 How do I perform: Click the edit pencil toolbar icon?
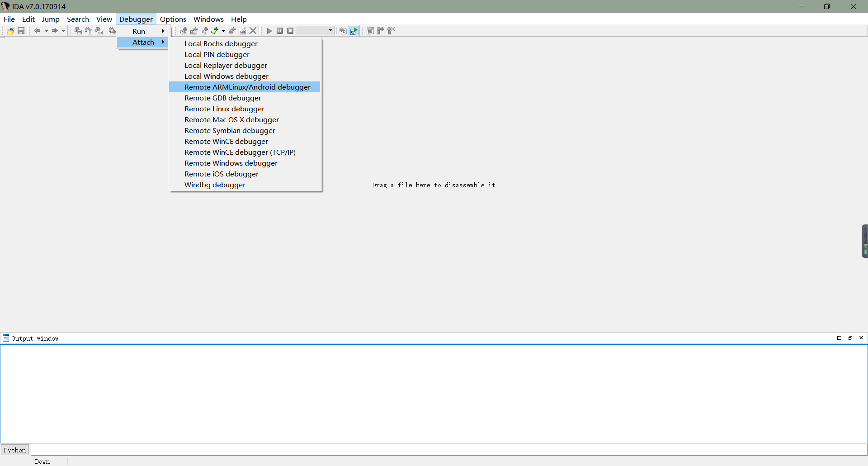coord(242,31)
